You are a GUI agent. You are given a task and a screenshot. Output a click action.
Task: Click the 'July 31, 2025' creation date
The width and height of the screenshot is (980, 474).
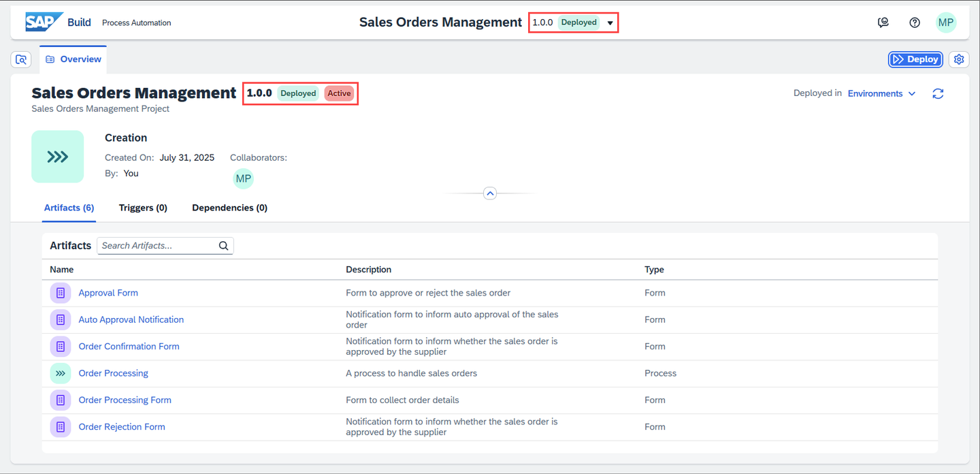pyautogui.click(x=187, y=157)
